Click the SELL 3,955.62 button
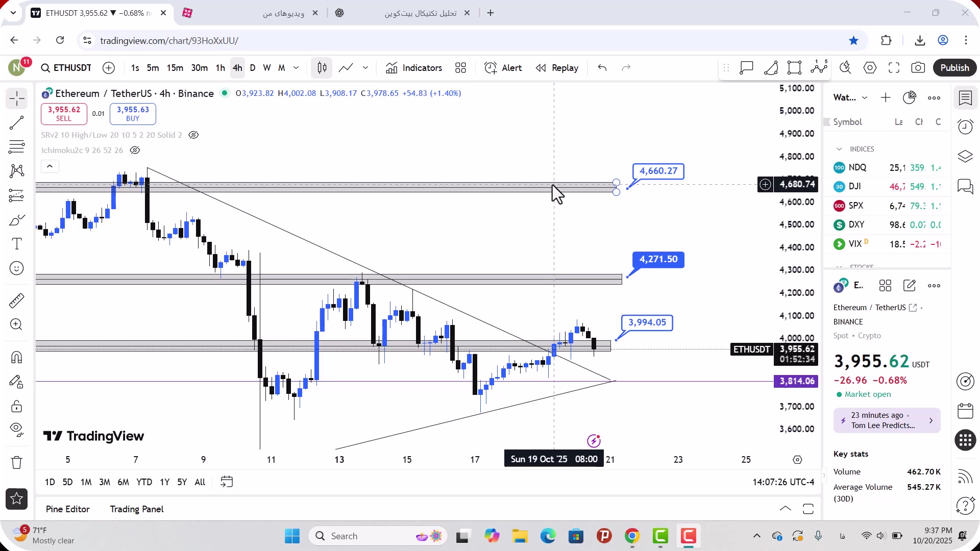 click(x=64, y=114)
